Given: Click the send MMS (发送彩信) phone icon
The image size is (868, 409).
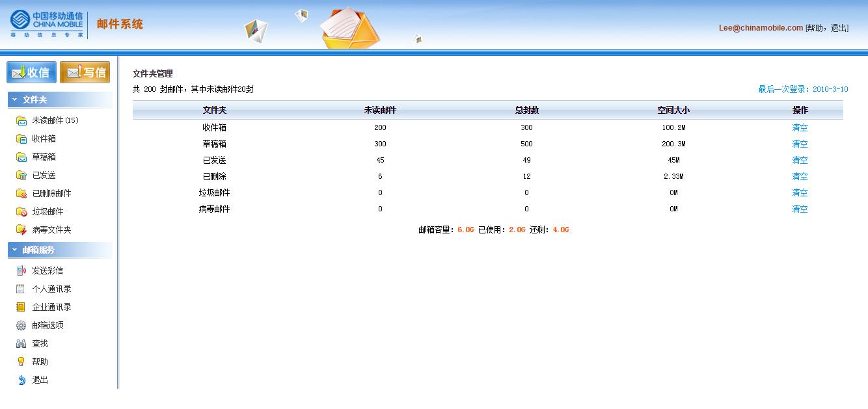Looking at the screenshot, I should pyautogui.click(x=21, y=270).
